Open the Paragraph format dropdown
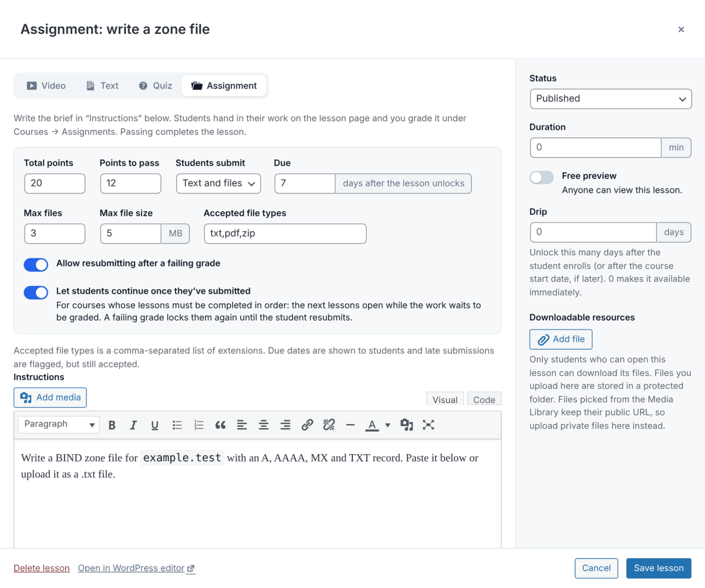This screenshot has width=705, height=588. click(59, 425)
